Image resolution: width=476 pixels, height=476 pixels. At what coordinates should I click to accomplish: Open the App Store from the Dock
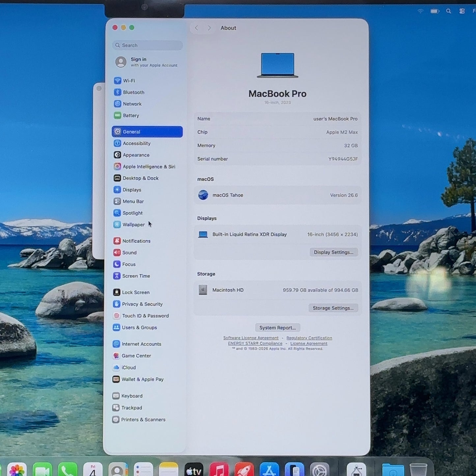[269, 469]
